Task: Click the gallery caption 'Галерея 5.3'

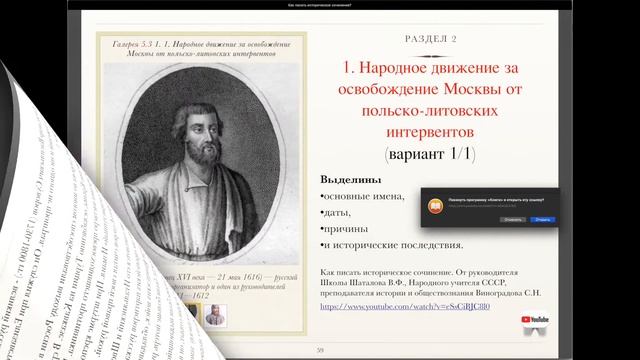Action: 202,49
